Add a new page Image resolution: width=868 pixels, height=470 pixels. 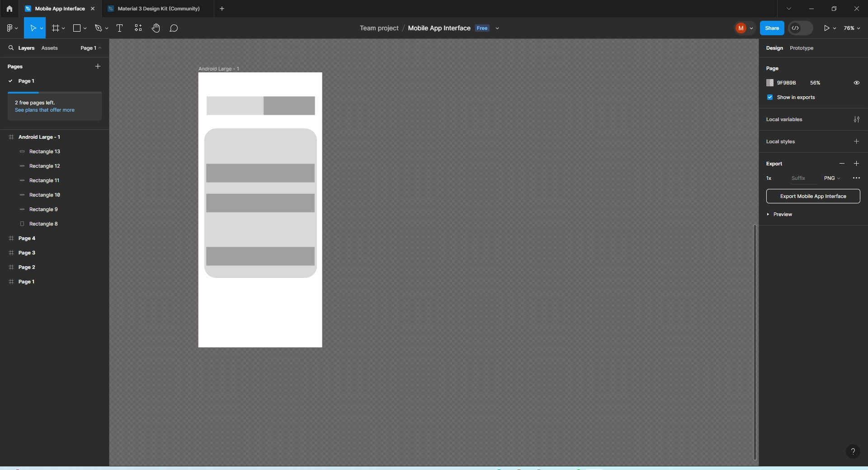coord(98,66)
